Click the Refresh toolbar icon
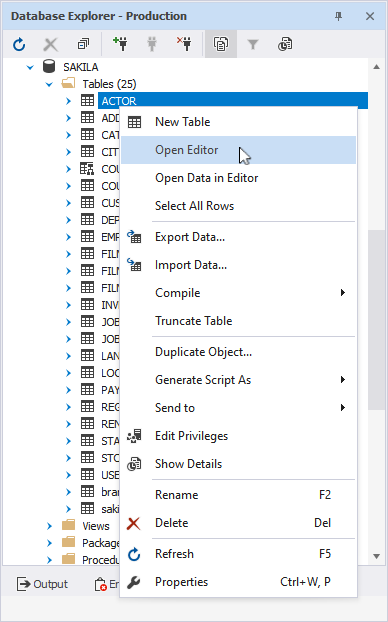 click(x=19, y=44)
